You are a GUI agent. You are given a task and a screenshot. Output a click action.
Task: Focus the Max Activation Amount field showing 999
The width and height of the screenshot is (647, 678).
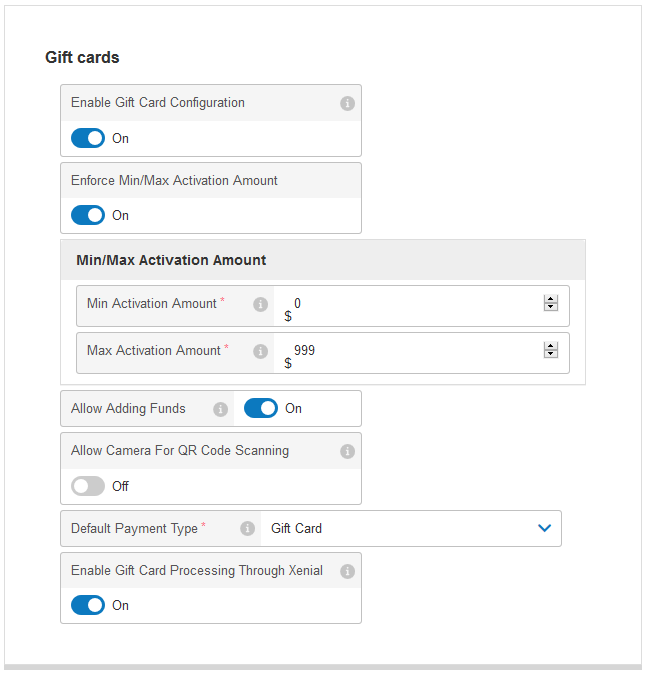pyautogui.click(x=410, y=350)
